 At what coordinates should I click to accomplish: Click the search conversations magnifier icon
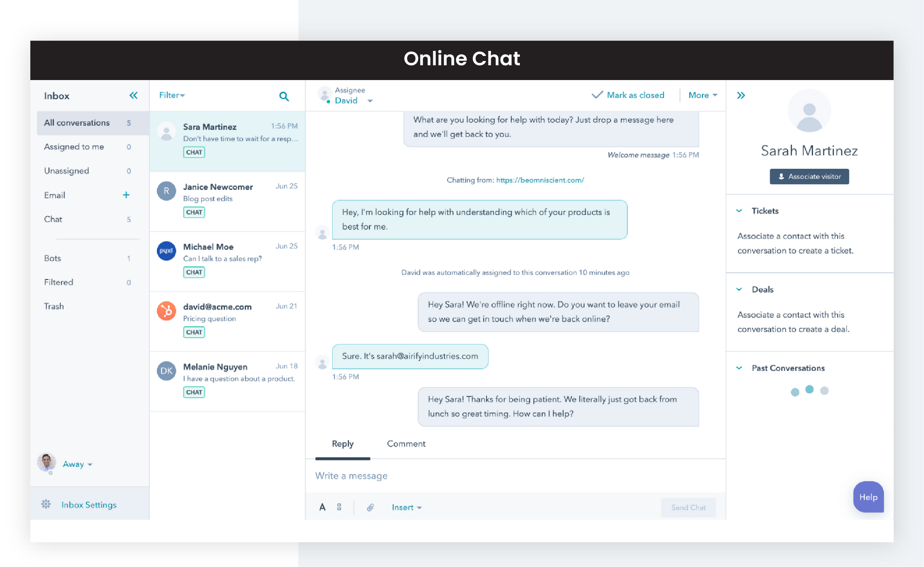[284, 96]
